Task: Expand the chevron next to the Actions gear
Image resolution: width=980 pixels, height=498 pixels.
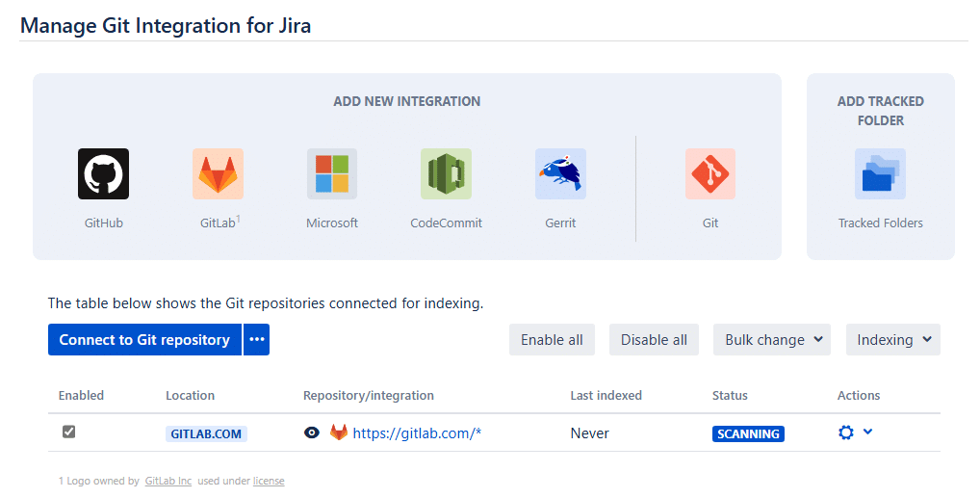Action: tap(868, 432)
